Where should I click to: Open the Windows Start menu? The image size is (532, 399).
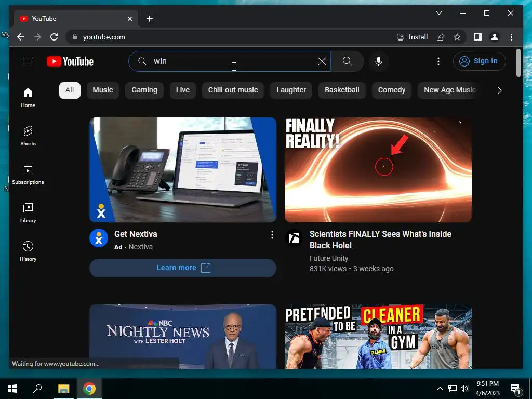(x=12, y=389)
